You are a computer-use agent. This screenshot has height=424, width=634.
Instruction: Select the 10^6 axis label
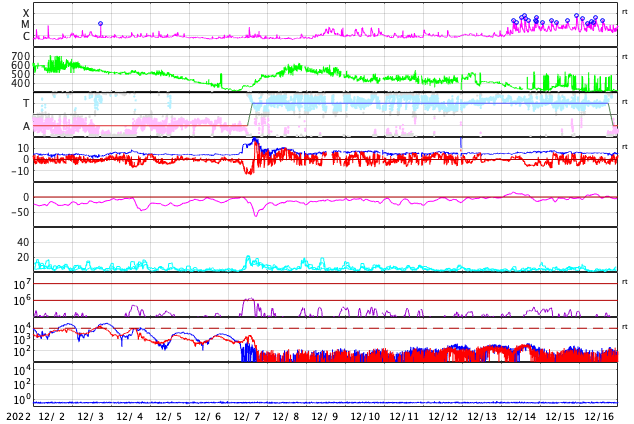coord(22,300)
